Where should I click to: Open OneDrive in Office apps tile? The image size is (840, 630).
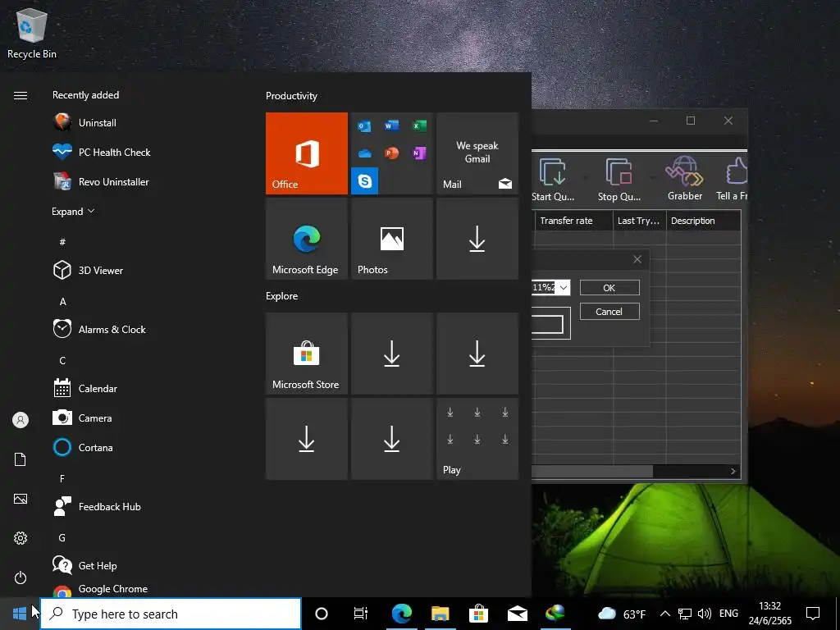pyautogui.click(x=364, y=153)
